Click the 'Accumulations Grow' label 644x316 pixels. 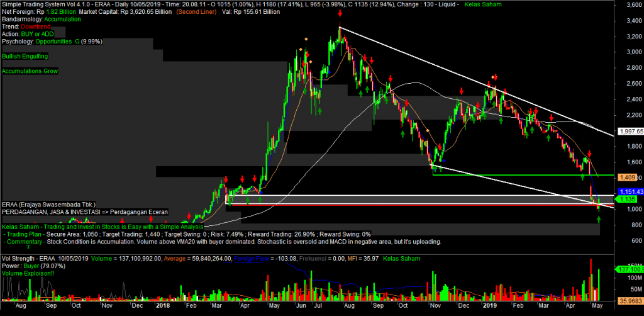coord(30,72)
